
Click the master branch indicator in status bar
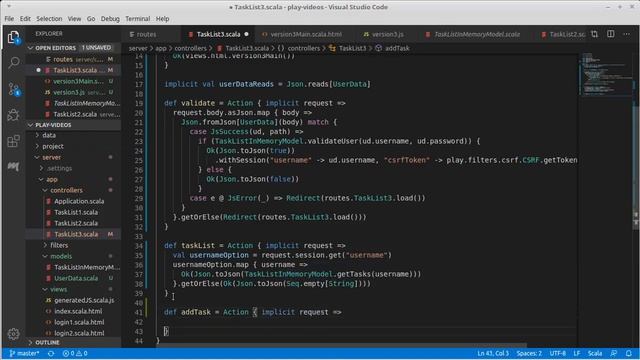24,353
